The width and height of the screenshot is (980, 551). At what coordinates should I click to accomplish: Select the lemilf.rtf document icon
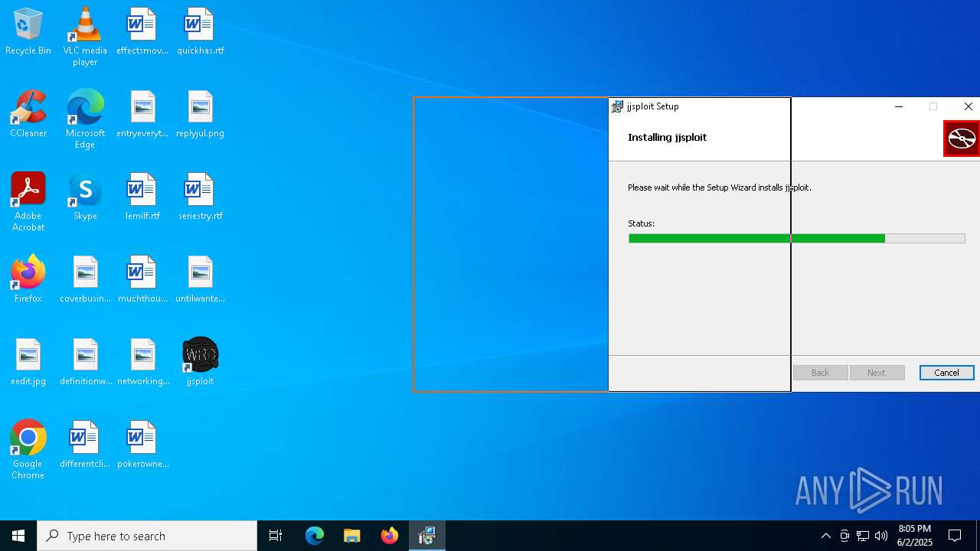coord(142,197)
